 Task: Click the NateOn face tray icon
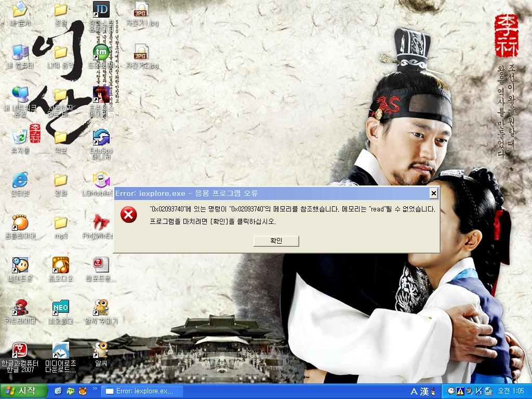(450, 391)
